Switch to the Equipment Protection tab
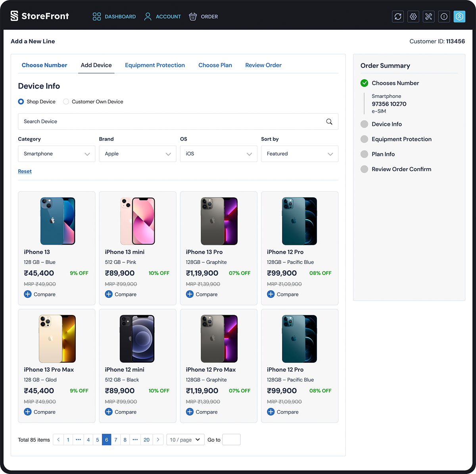Image resolution: width=476 pixels, height=474 pixels. click(x=155, y=65)
